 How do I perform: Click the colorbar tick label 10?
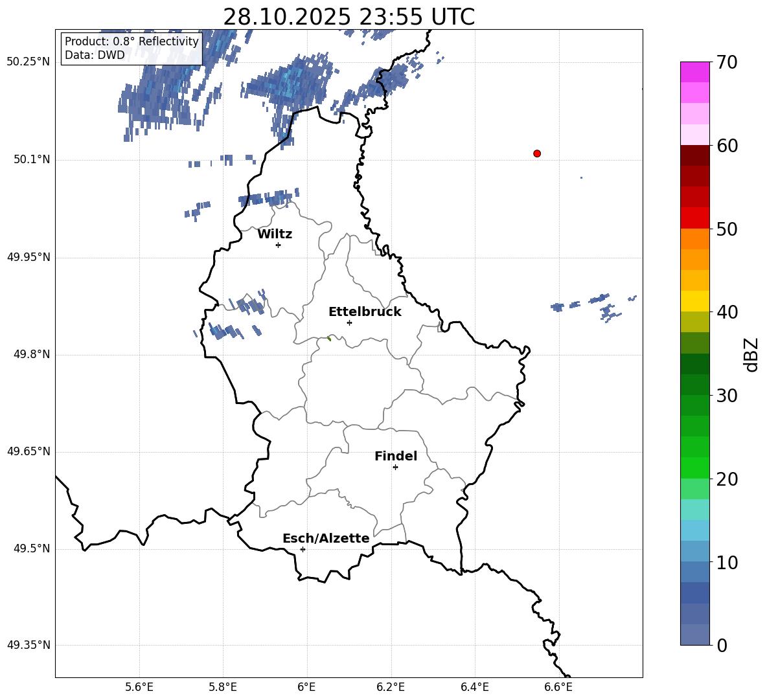[727, 562]
